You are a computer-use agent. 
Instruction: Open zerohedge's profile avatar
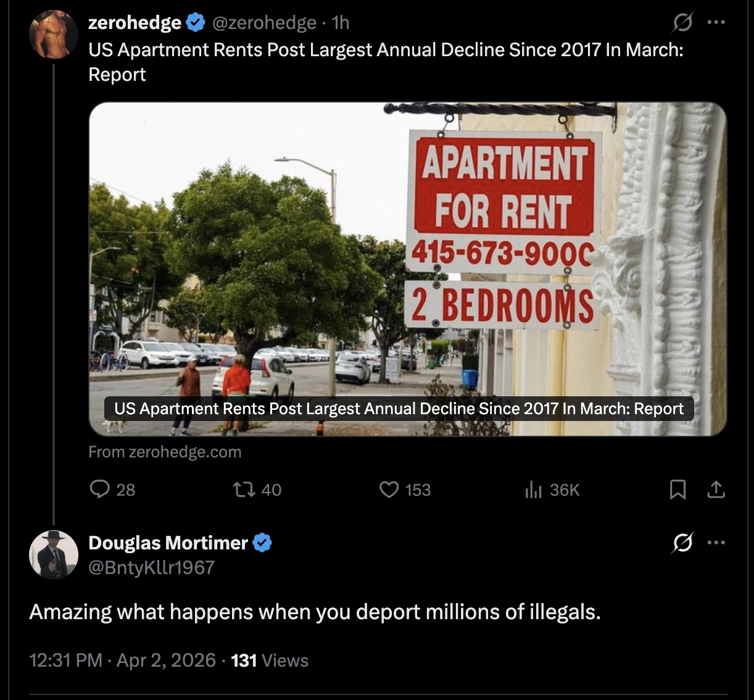pos(54,35)
